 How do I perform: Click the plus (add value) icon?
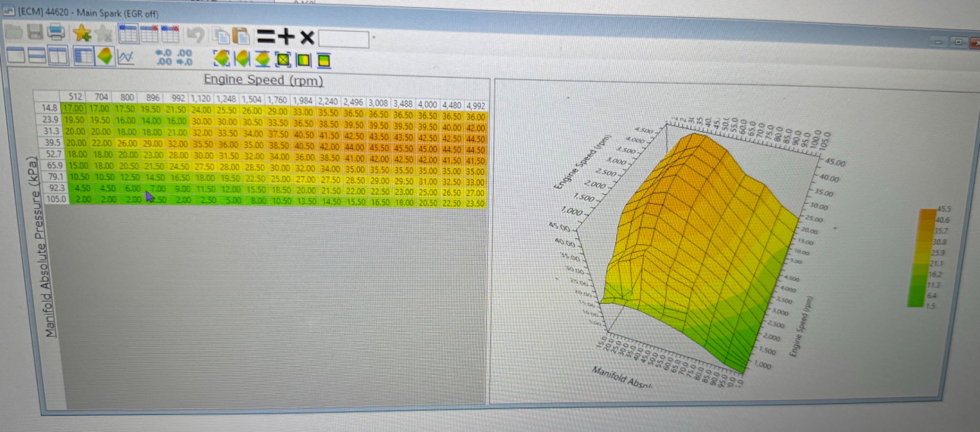287,37
